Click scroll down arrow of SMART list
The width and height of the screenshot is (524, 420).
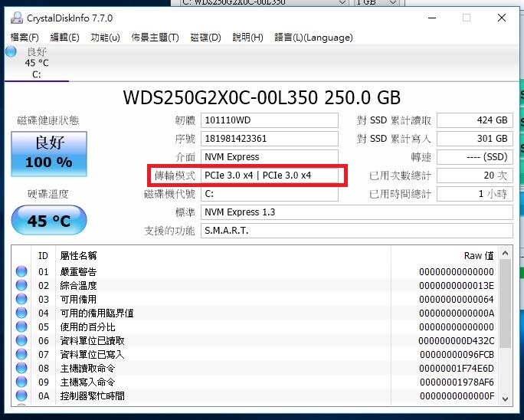tap(506, 399)
